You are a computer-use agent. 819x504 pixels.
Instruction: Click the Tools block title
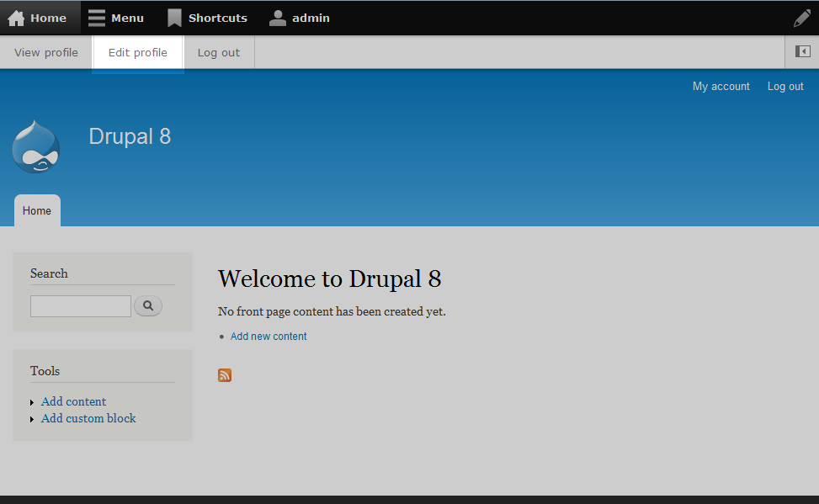pyautogui.click(x=45, y=371)
